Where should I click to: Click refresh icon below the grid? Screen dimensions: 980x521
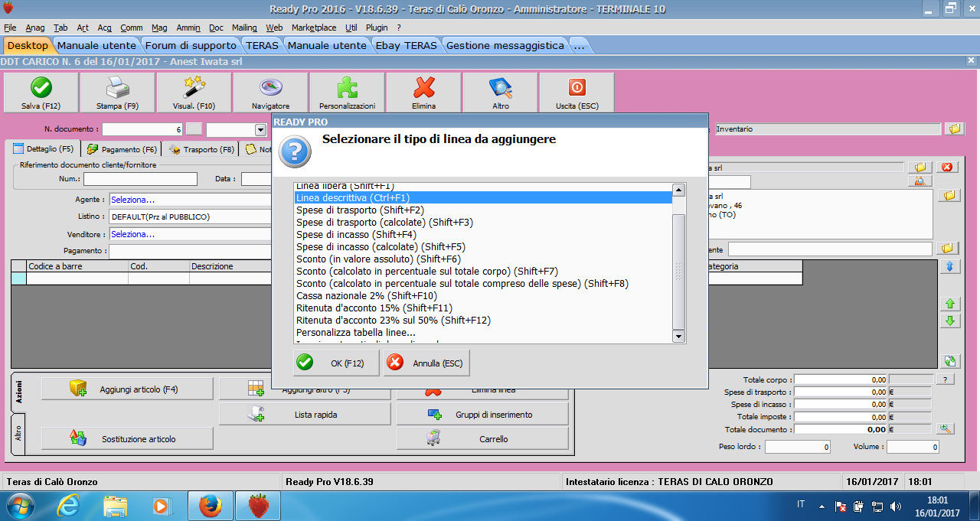pos(950,360)
